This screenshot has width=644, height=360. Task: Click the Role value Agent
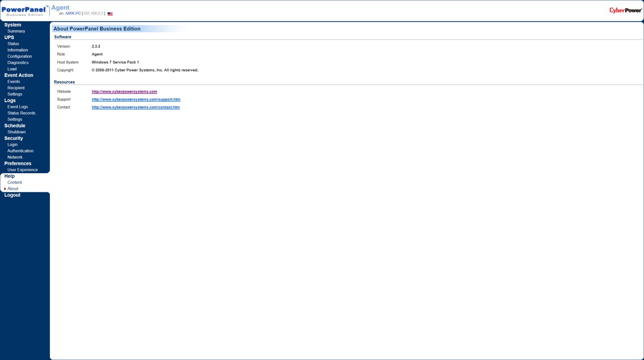(x=97, y=54)
